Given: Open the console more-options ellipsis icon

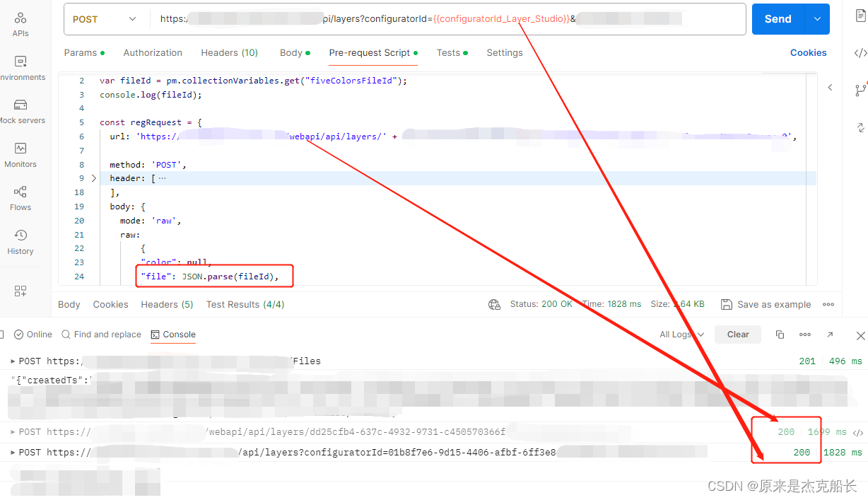Looking at the screenshot, I should coord(805,335).
